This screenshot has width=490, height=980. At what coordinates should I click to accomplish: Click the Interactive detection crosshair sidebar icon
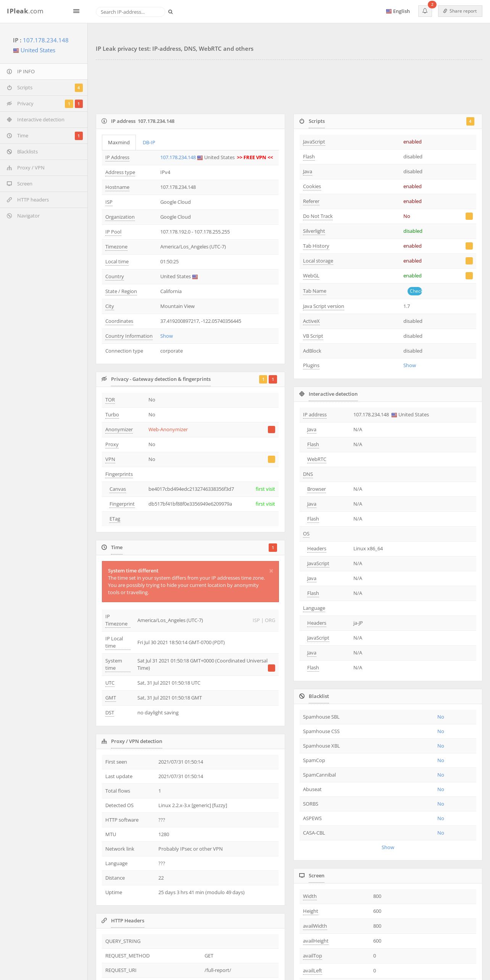10,119
